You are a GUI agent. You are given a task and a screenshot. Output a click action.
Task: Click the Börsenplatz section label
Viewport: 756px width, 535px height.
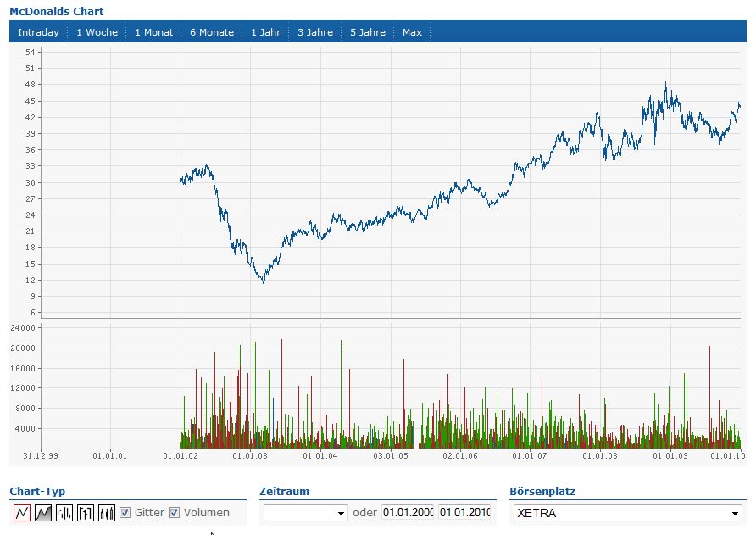click(542, 491)
